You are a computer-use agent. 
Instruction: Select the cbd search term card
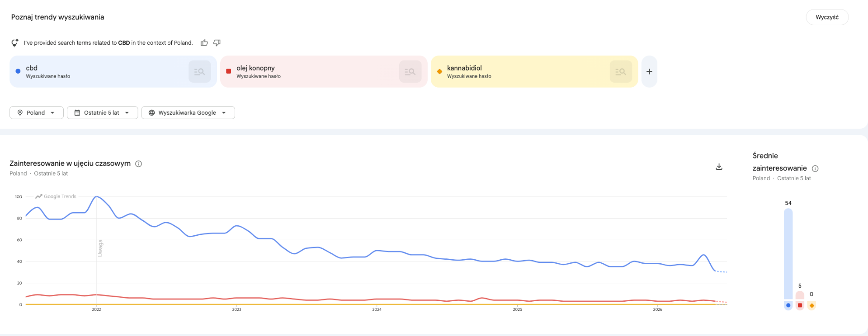point(113,71)
